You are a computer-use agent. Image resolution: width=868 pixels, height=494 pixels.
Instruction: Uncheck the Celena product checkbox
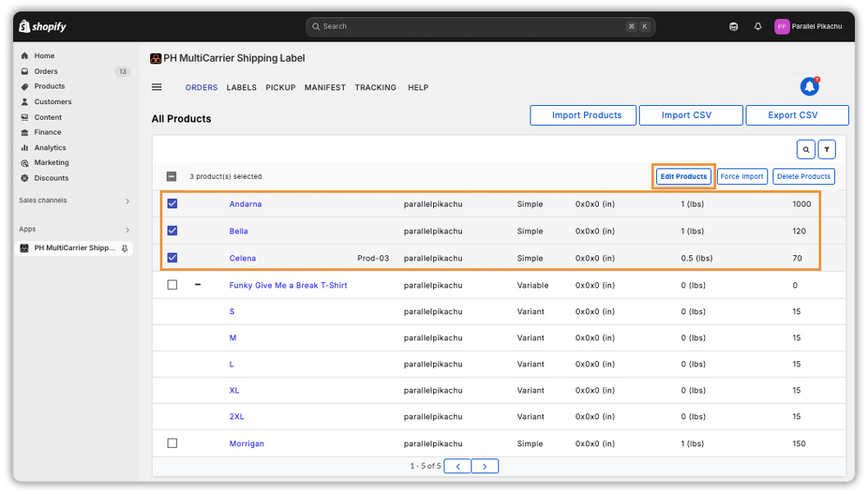point(172,258)
